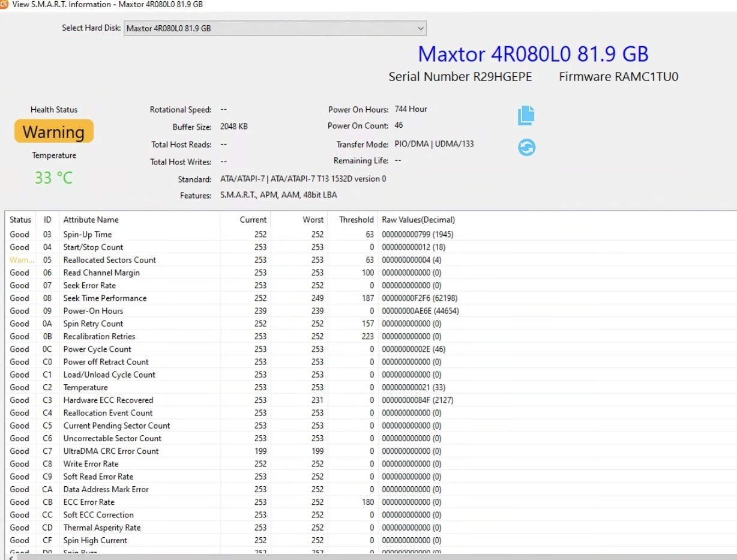Select the Reallocation Event Count row
This screenshot has width=737, height=560.
point(371,413)
